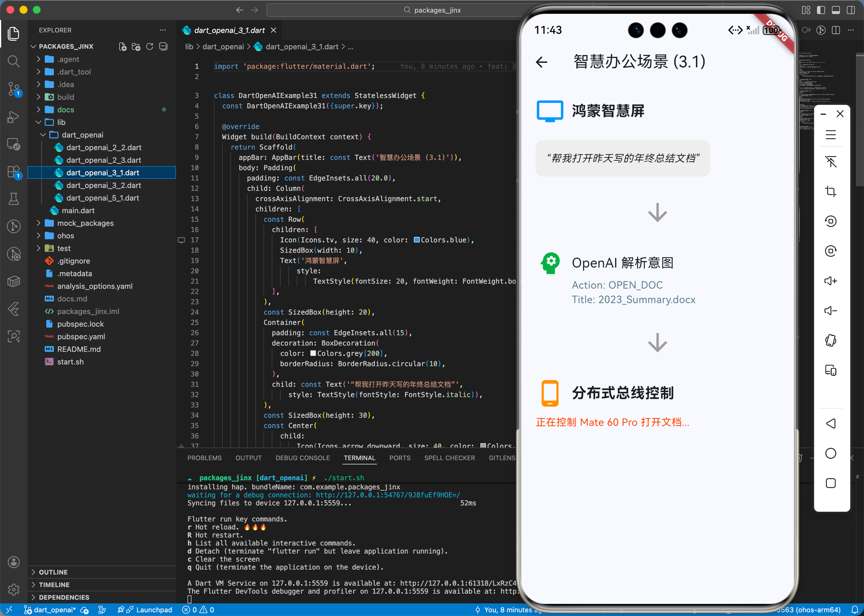The height and width of the screenshot is (616, 864).
Task: Increase emulator volume
Action: 831,281
